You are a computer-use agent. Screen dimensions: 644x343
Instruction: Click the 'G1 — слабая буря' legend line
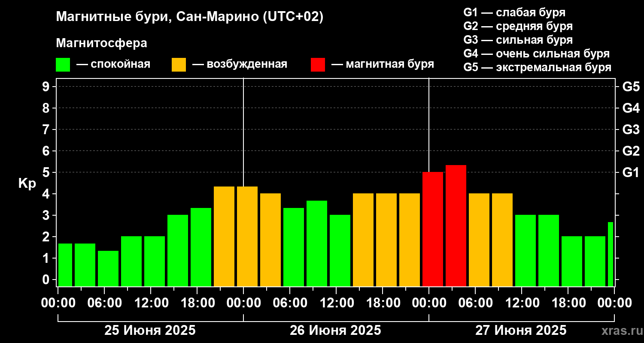pyautogui.click(x=514, y=12)
